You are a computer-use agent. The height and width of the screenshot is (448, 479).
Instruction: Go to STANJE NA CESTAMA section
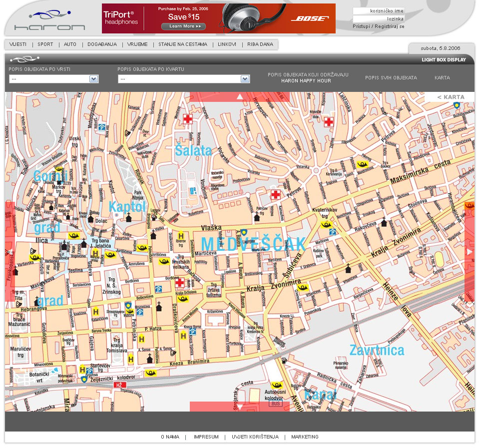[x=182, y=44]
